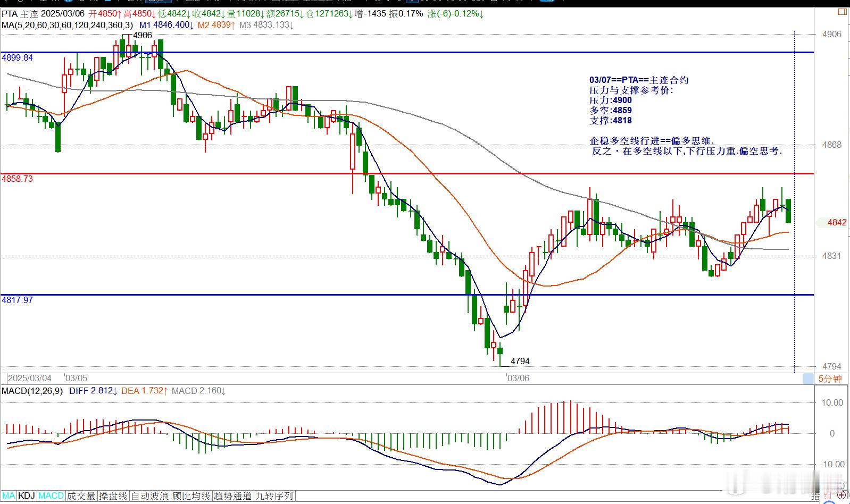Click the DIFF 2.812 value
Screen dimensions: 850x504
(x=93, y=391)
